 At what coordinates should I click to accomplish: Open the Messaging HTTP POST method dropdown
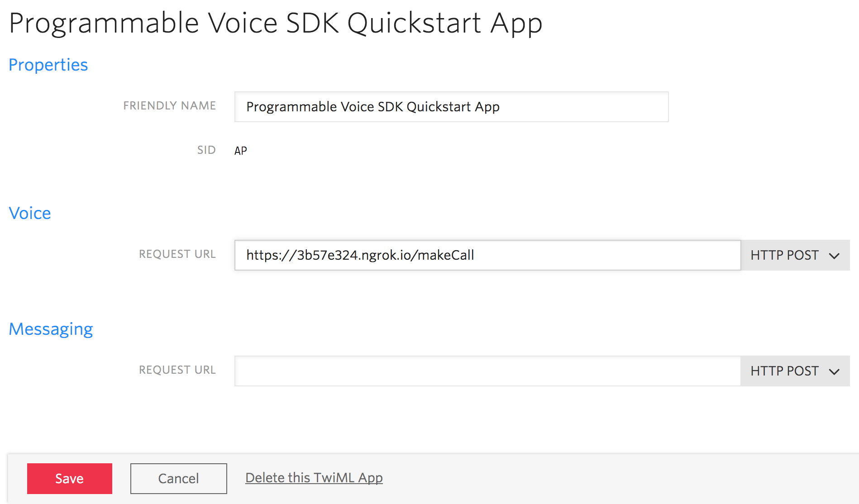click(795, 371)
